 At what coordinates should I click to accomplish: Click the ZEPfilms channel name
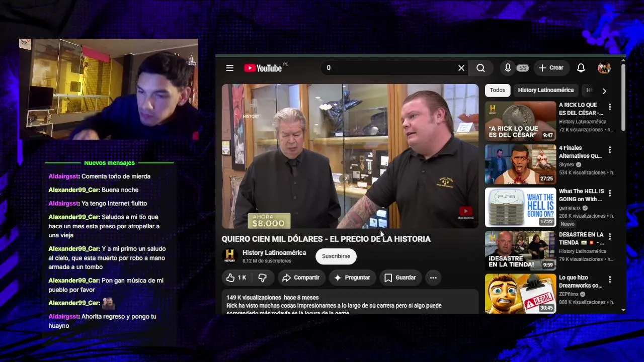(569, 294)
